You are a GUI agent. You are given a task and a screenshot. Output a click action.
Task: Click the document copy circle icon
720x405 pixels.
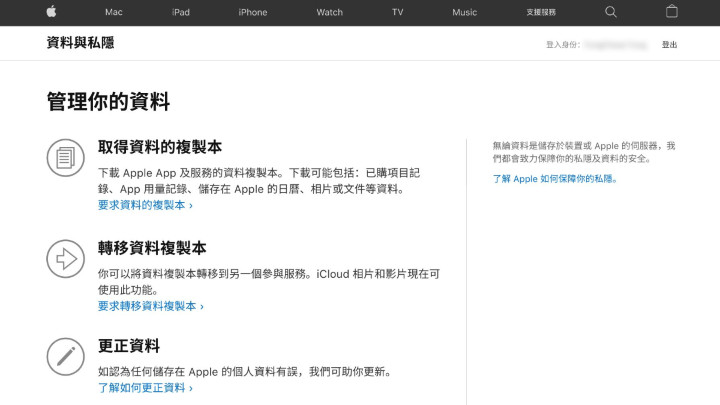pos(66,158)
